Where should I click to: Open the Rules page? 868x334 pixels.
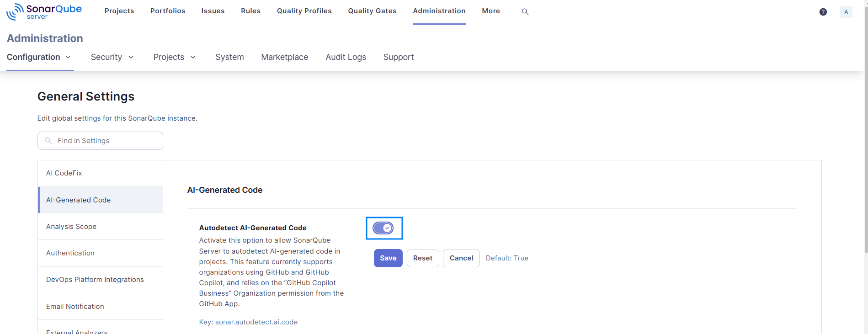click(x=250, y=11)
